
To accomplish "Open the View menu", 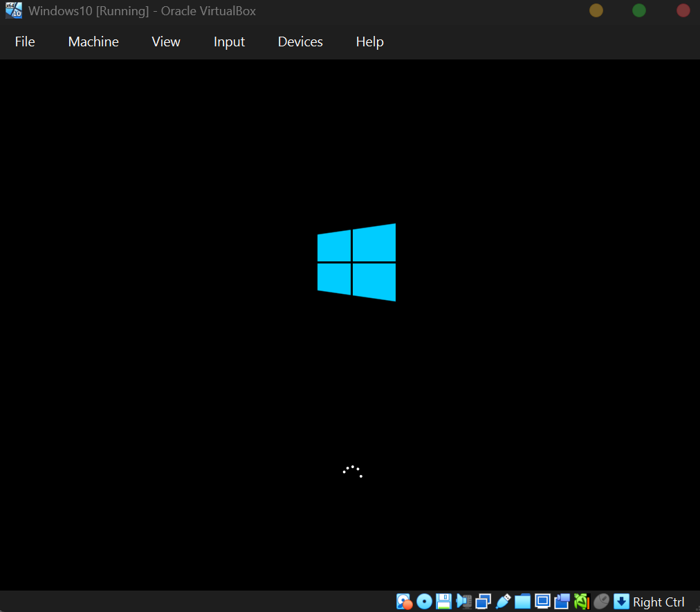I will coord(165,41).
